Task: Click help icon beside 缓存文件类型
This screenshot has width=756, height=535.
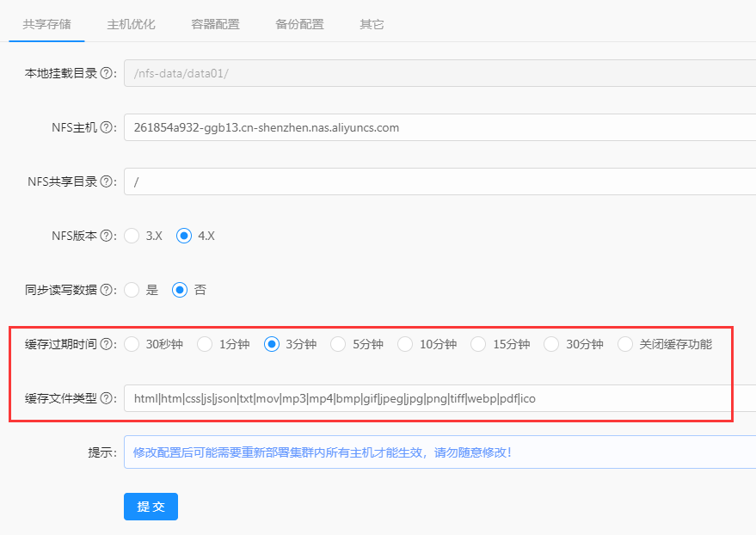Action: (x=108, y=398)
